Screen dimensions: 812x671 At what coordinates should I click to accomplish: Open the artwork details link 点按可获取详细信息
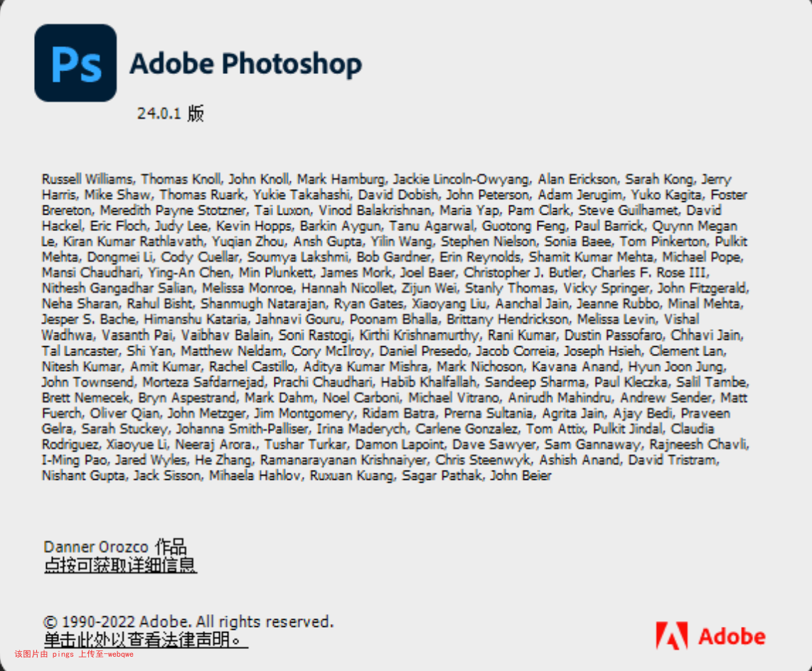coord(120,565)
